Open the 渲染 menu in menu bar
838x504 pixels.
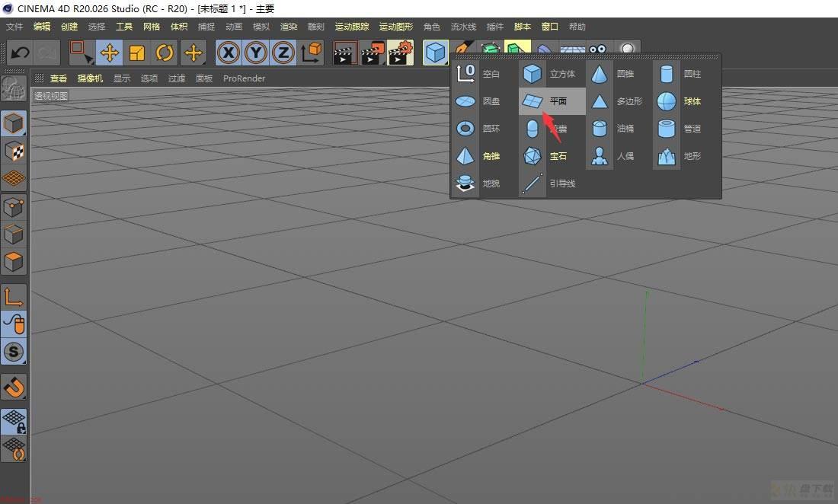pyautogui.click(x=289, y=27)
